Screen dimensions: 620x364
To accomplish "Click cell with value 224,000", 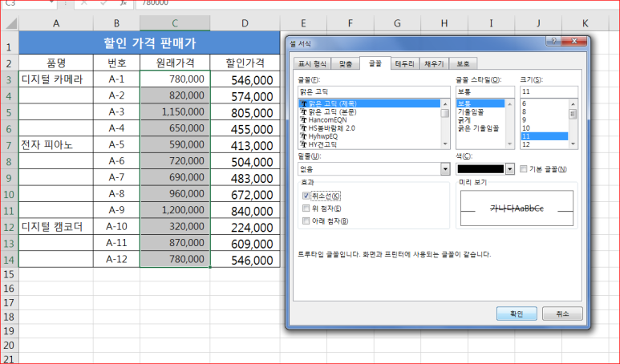I will [245, 226].
